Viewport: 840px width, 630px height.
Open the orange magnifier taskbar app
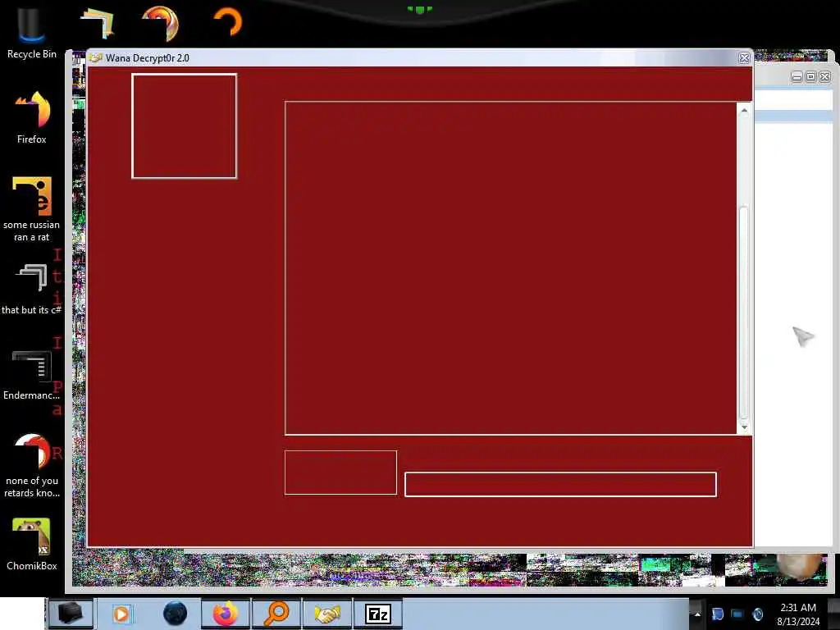click(276, 614)
